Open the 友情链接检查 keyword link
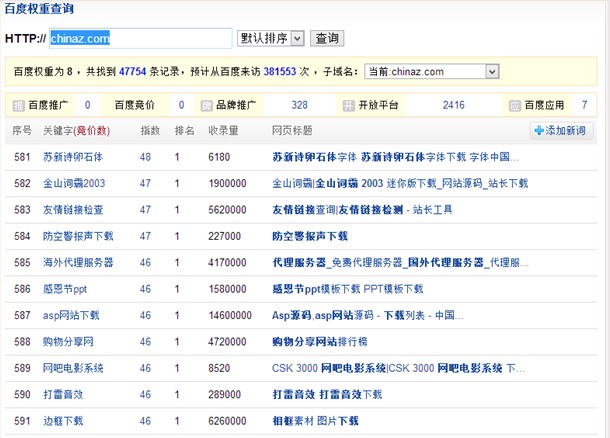This screenshot has width=610, height=438. [72, 210]
